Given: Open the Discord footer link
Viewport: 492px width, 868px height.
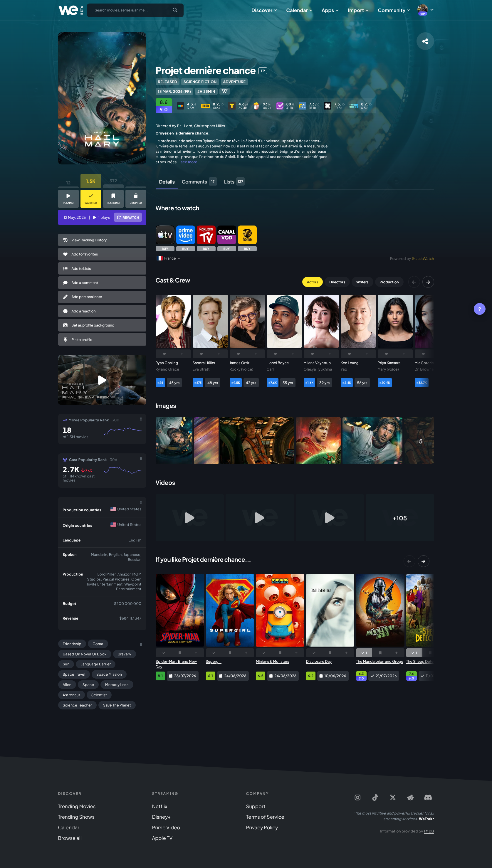Looking at the screenshot, I should pyautogui.click(x=428, y=798).
